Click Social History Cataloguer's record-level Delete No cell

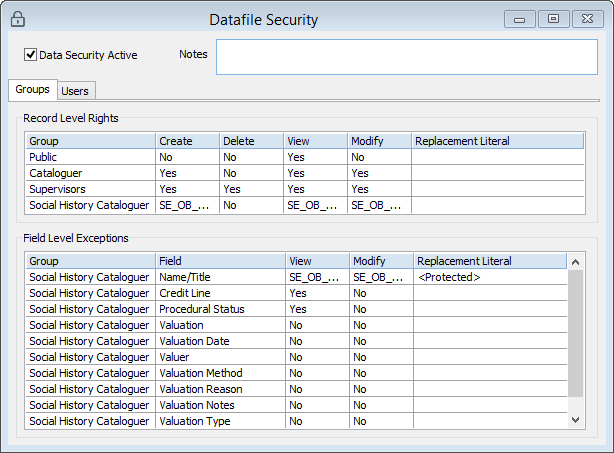point(251,205)
